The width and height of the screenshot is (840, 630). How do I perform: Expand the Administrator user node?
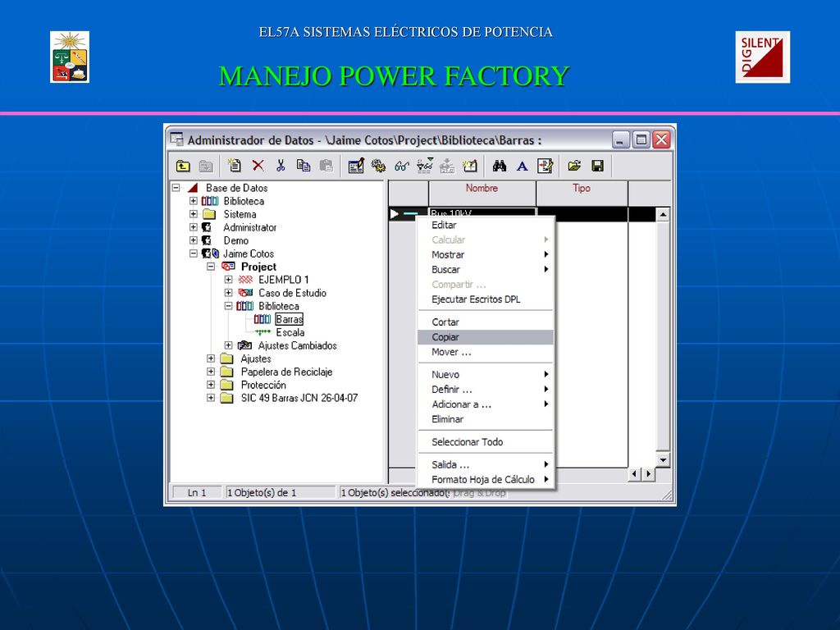pyautogui.click(x=194, y=227)
